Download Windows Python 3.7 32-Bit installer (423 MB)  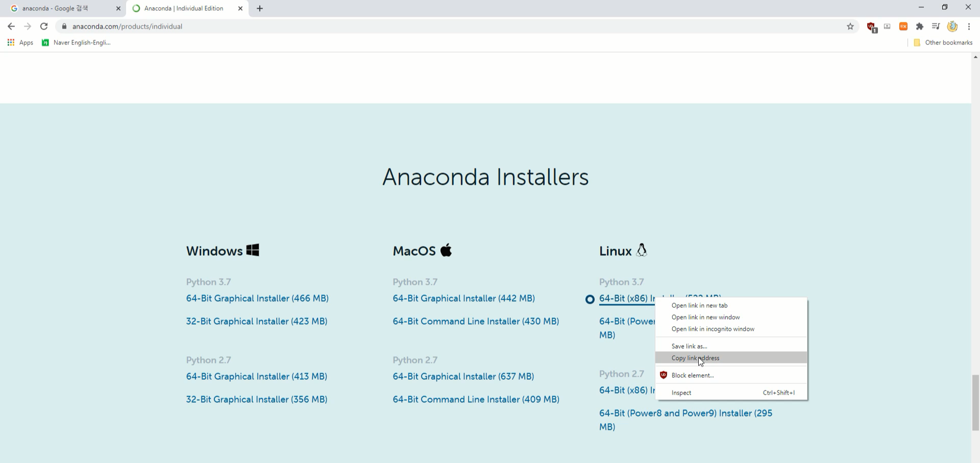257,321
